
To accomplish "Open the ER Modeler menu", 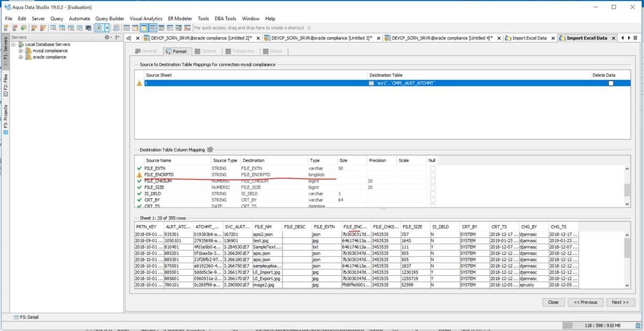I will 179,18.
